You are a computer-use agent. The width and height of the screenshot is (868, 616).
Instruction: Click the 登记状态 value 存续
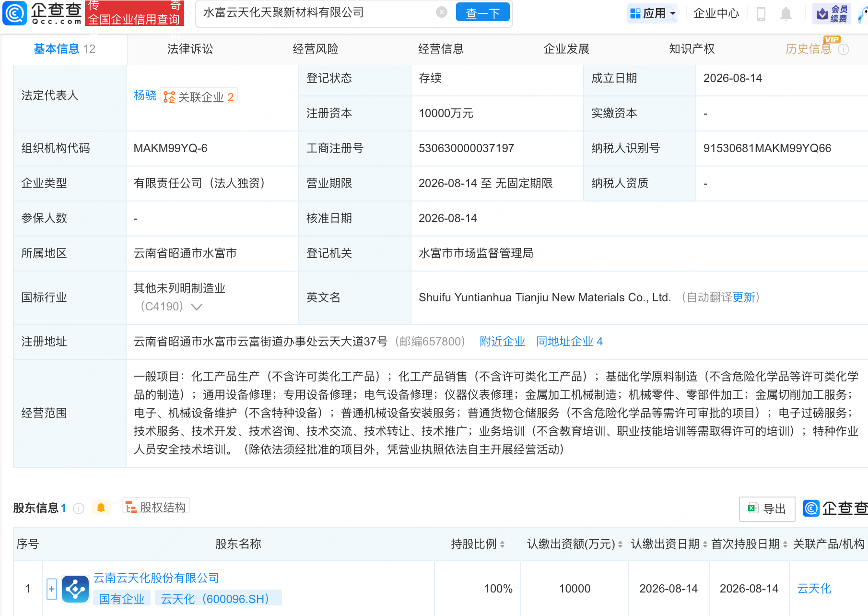click(430, 78)
